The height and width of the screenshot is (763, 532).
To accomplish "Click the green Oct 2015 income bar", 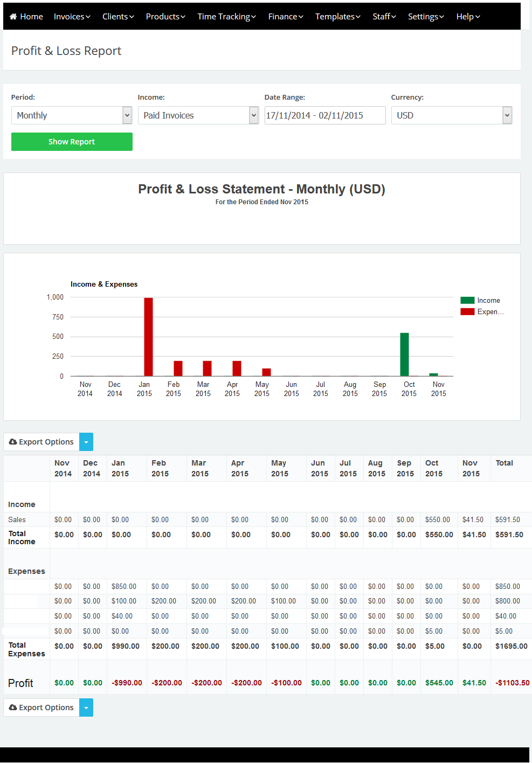I will (404, 355).
